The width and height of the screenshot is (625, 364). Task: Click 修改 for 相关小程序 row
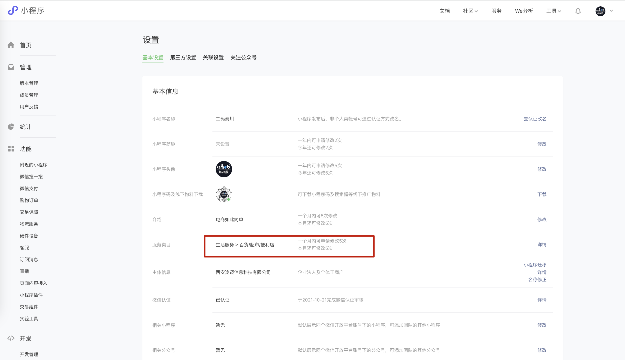tap(542, 325)
